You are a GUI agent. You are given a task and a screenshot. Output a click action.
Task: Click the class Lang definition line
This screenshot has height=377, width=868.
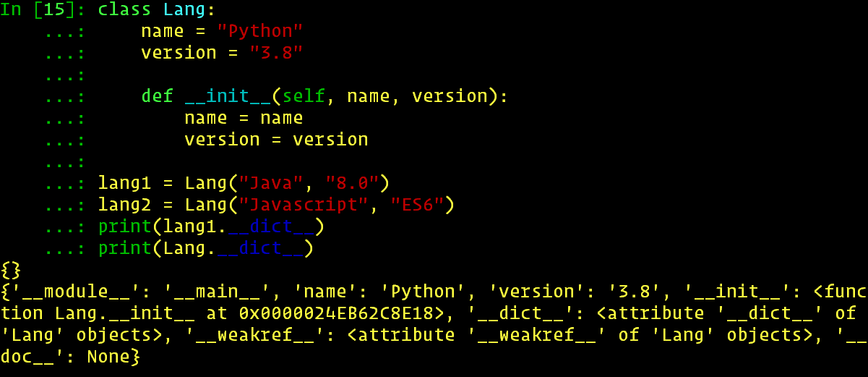[x=158, y=10]
